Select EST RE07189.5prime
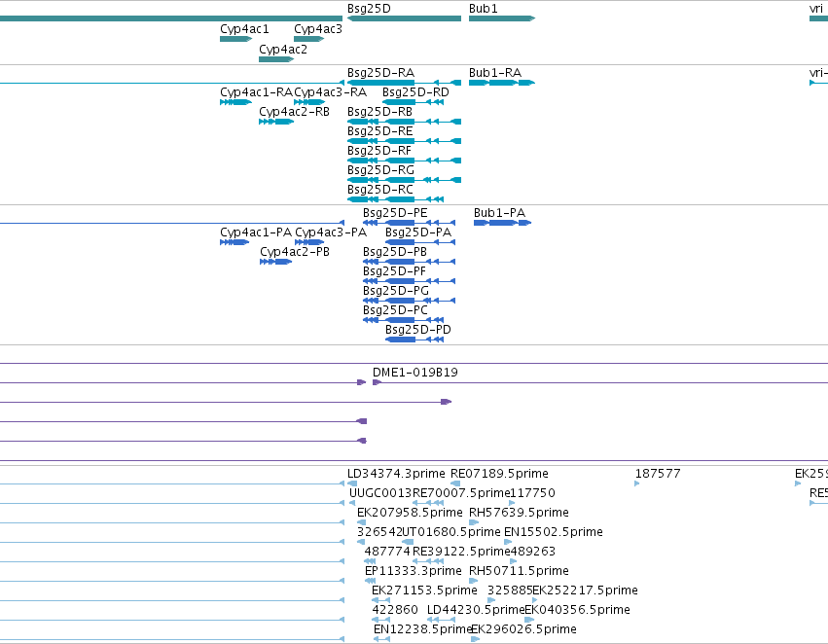 (x=455, y=483)
